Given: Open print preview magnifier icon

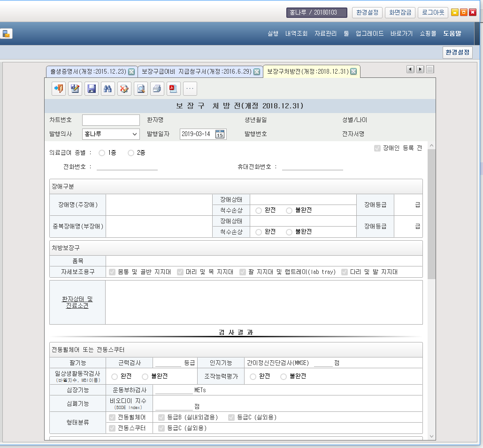Looking at the screenshot, I should coord(140,89).
